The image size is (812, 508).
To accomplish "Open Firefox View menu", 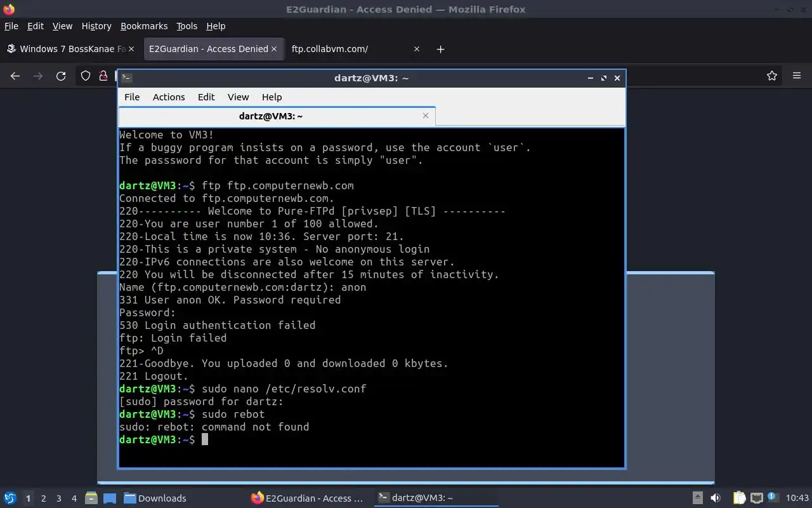I will (62, 26).
